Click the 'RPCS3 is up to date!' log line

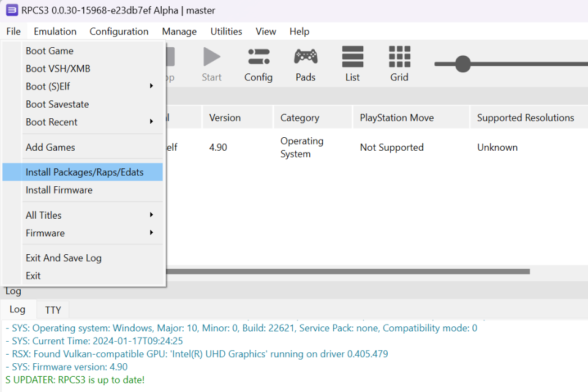pyautogui.click(x=75, y=380)
